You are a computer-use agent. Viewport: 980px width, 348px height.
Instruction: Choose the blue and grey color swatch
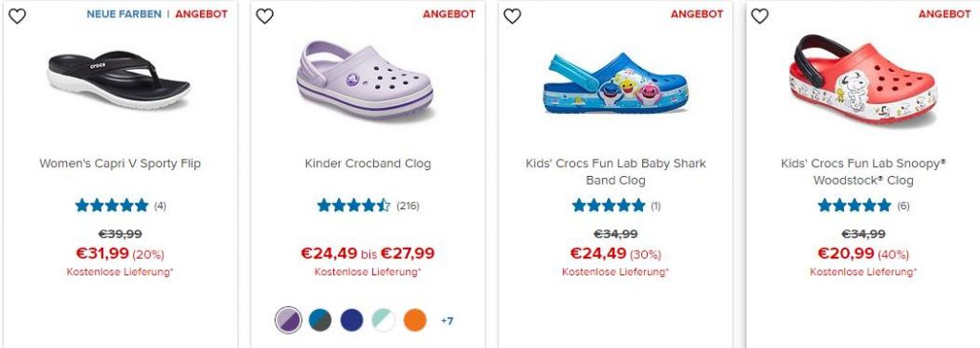click(x=320, y=320)
